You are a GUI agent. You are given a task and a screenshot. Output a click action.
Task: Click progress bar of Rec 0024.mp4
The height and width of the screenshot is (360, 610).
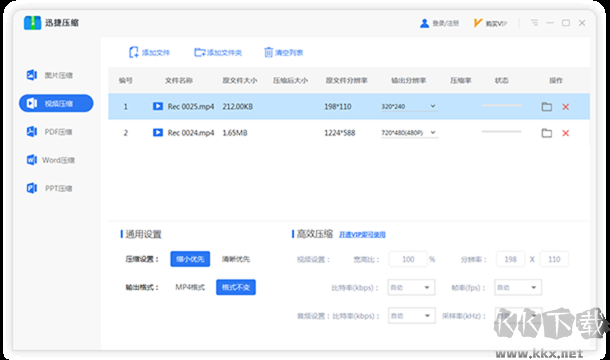[x=501, y=132]
